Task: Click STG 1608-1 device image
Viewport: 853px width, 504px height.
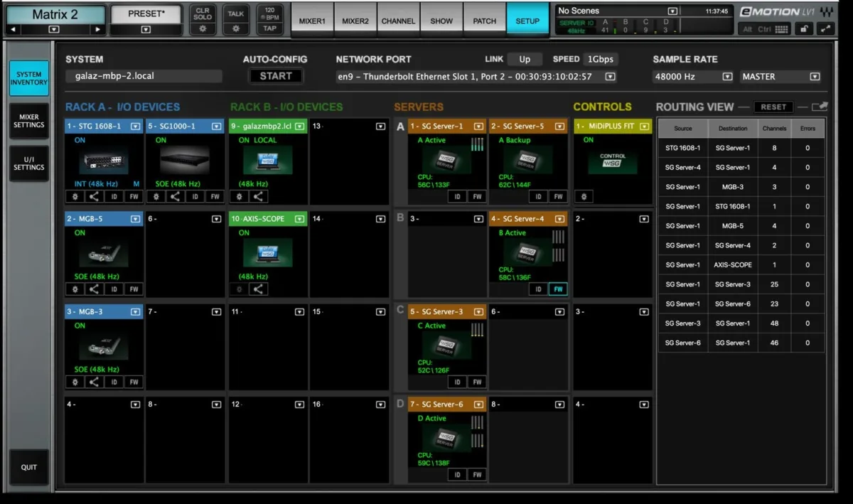Action: (104, 161)
